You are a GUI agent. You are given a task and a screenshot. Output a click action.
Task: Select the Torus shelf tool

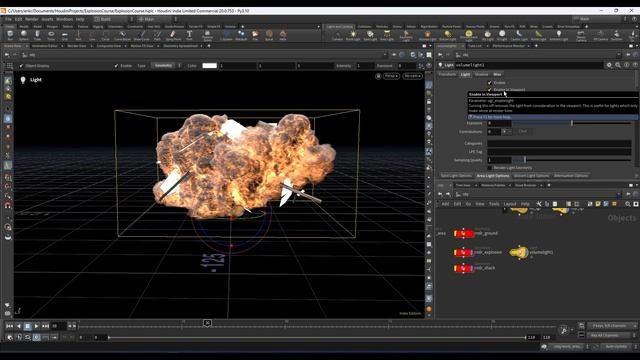coord(51,35)
